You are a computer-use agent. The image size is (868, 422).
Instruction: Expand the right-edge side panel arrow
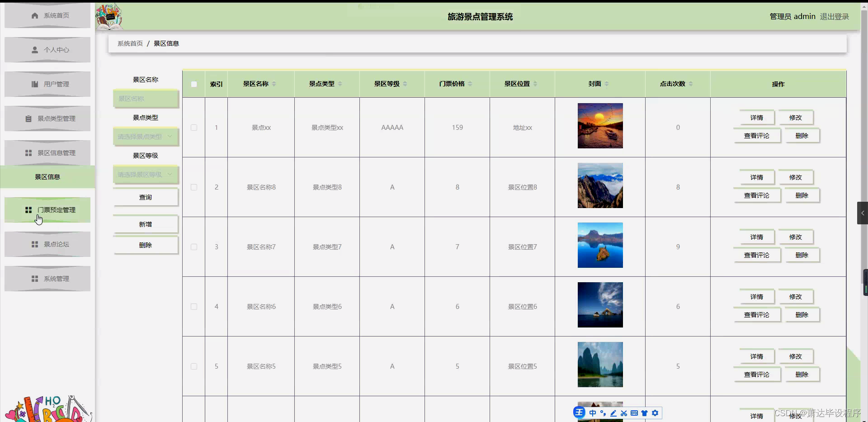pos(863,213)
